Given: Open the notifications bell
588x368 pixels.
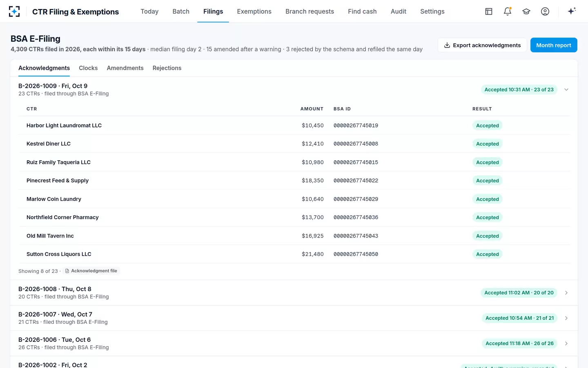Looking at the screenshot, I should click(x=508, y=11).
